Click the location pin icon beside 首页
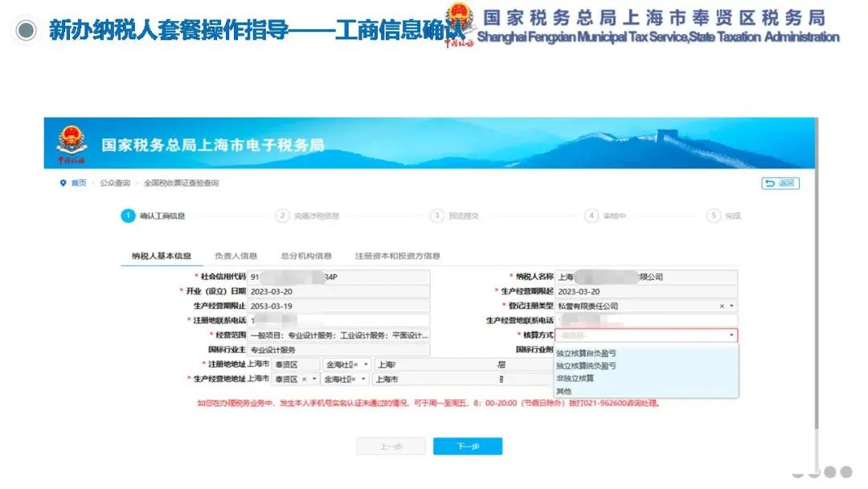This screenshot has width=868, height=489. tap(63, 183)
